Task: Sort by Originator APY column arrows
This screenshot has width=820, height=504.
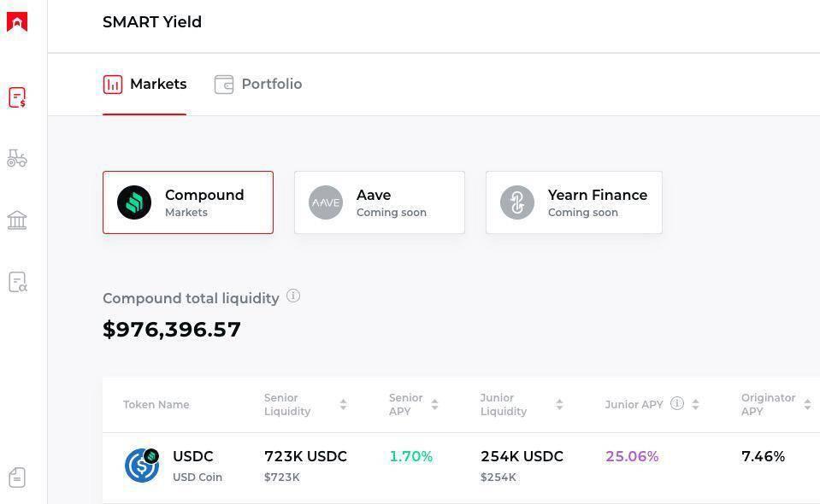Action: click(x=807, y=405)
